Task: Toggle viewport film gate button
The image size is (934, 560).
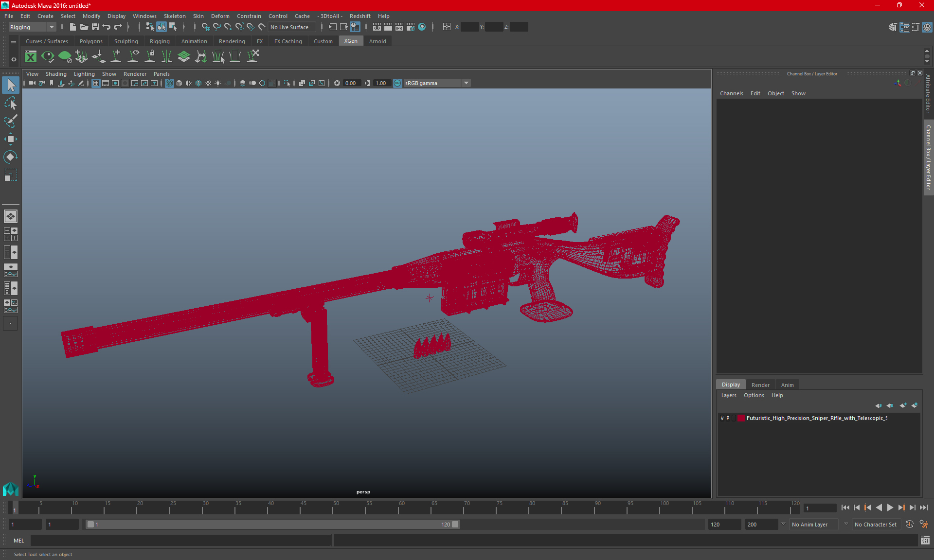Action: click(x=106, y=83)
